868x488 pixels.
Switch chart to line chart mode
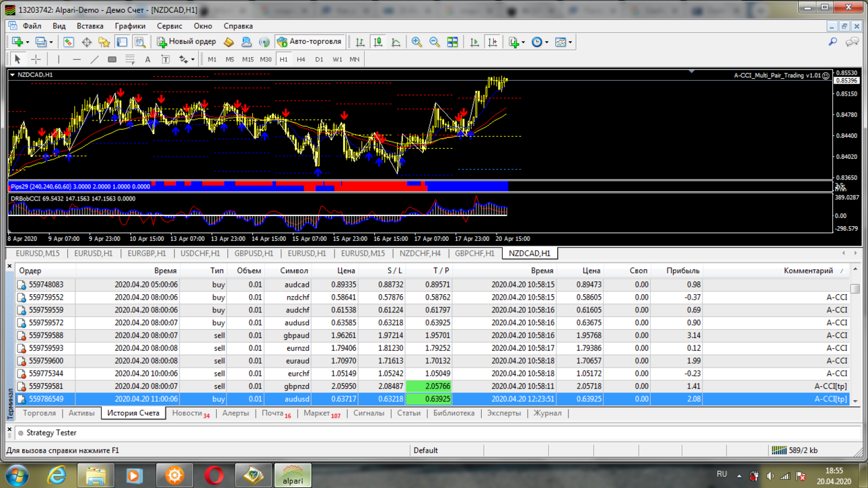click(x=396, y=42)
